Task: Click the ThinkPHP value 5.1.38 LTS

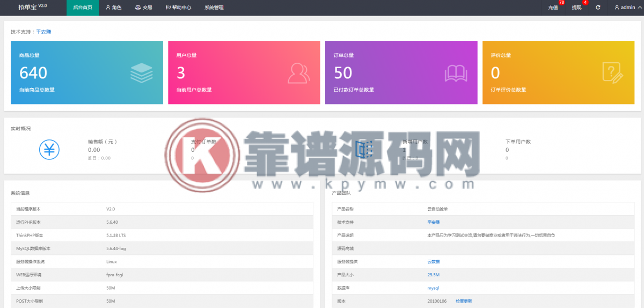Action: coord(116,235)
